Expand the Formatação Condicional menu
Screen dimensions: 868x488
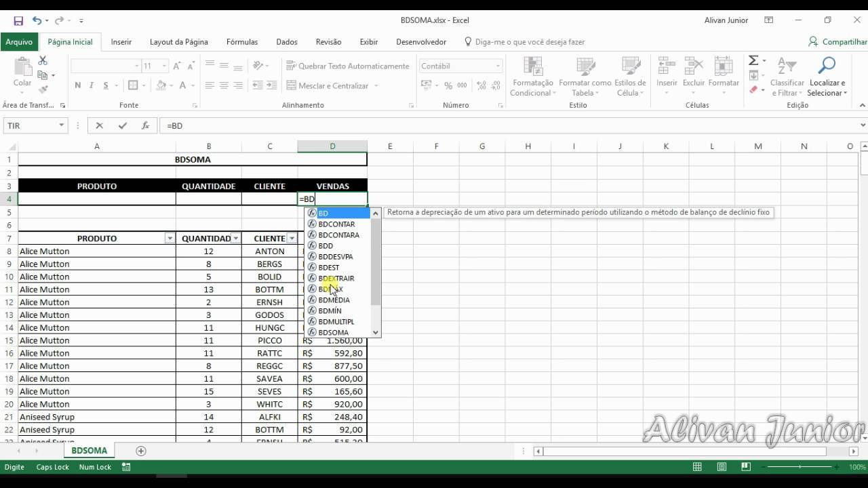[532, 77]
